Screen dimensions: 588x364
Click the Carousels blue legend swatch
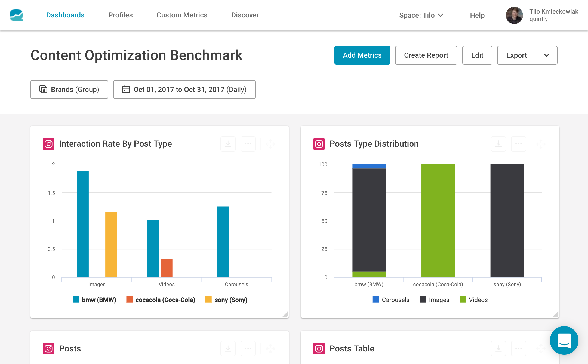click(375, 300)
